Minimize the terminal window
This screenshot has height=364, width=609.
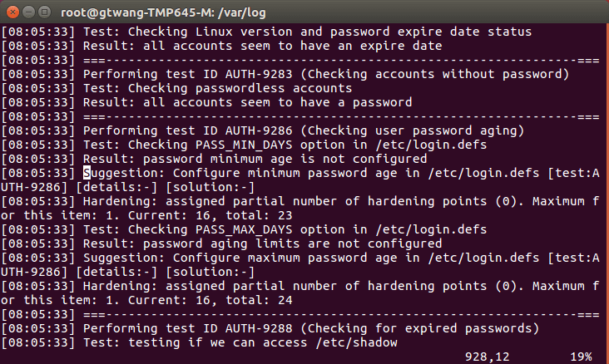[x=28, y=11]
